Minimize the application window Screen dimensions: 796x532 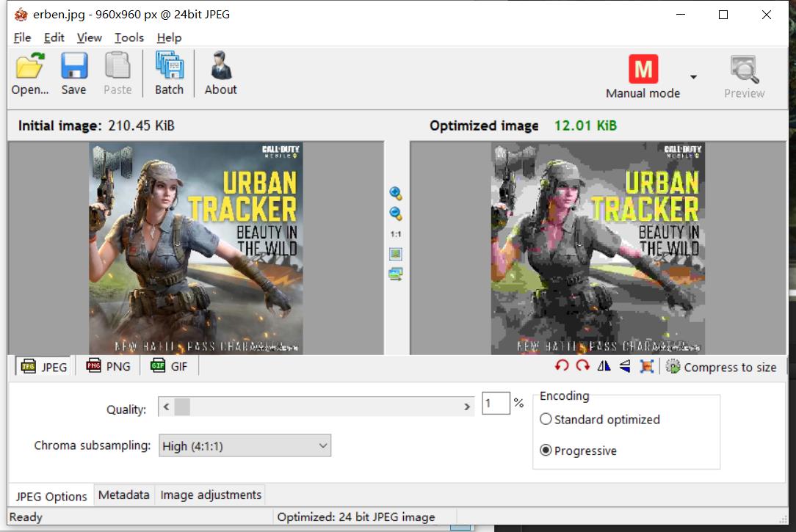coord(681,15)
